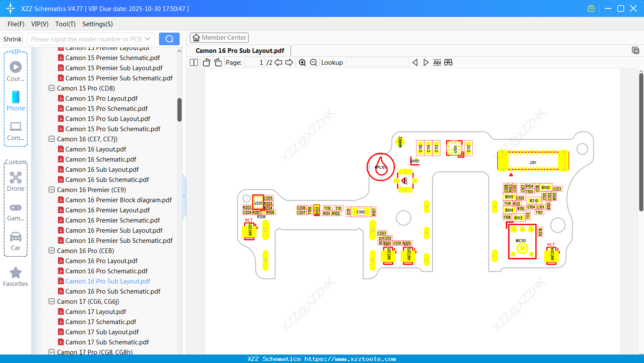Image resolution: width=644 pixels, height=363 pixels.
Task: Open the File(F) menu
Action: point(16,24)
